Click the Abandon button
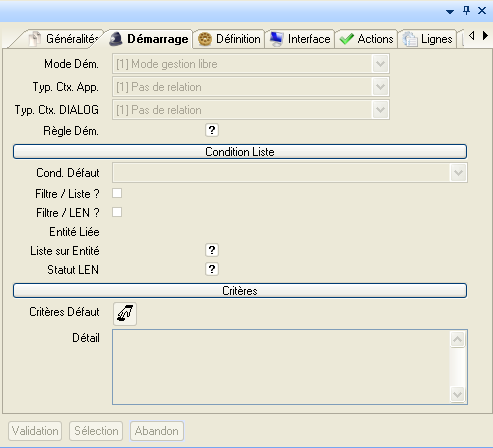 pyautogui.click(x=157, y=431)
